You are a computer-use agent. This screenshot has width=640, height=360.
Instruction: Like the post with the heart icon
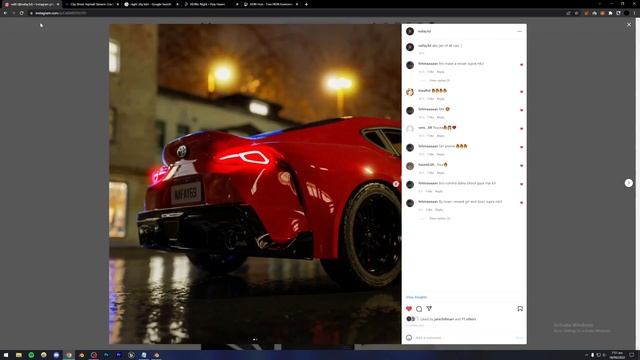(409, 309)
